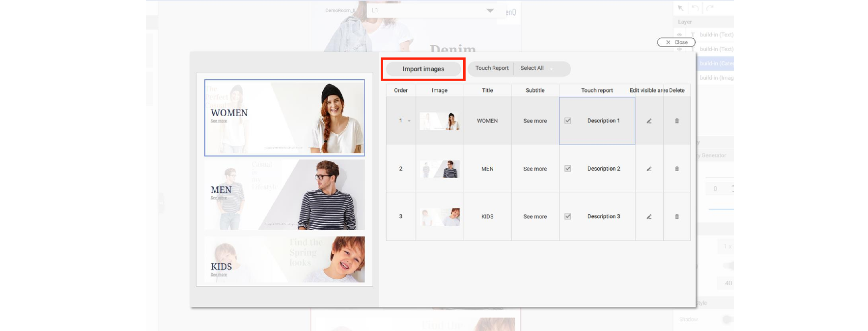The width and height of the screenshot is (868, 331).
Task: Edit visible area of WOMEN image
Action: (x=649, y=121)
